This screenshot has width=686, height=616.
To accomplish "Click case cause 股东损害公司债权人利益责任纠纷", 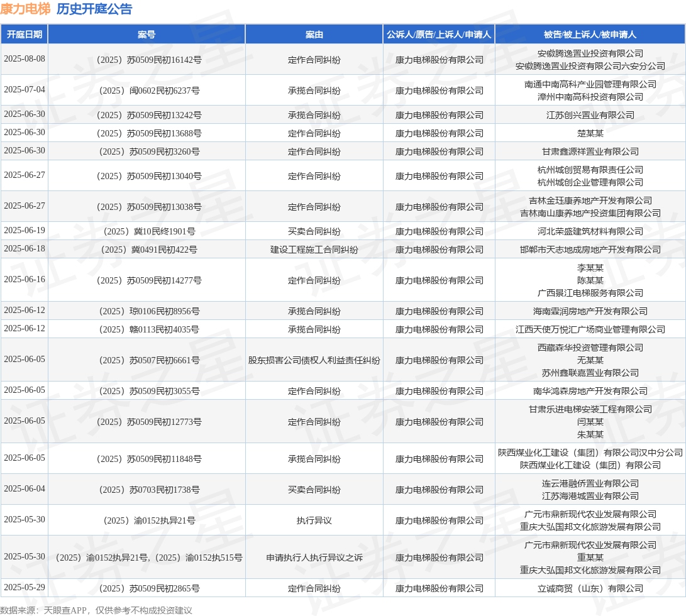I will pyautogui.click(x=314, y=361).
